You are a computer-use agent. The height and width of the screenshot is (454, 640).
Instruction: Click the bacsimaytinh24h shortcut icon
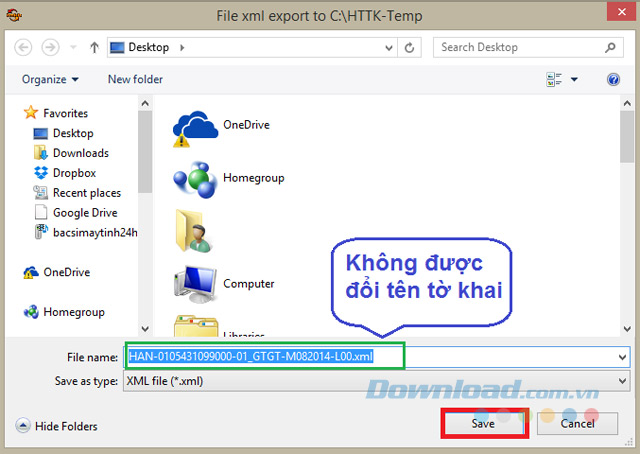pyautogui.click(x=41, y=232)
